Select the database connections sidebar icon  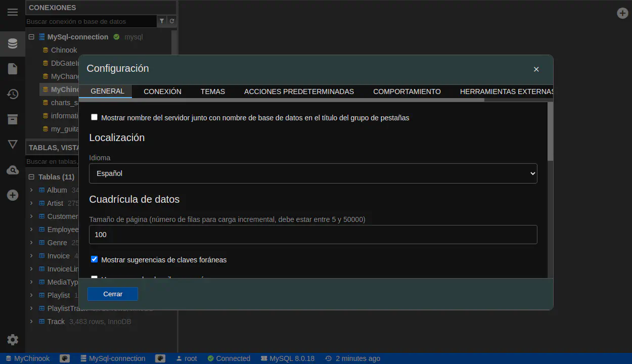[13, 44]
